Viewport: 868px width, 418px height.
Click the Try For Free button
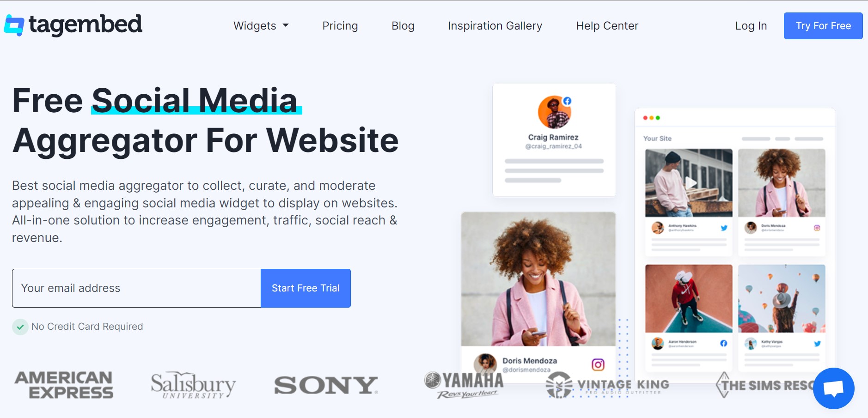pos(823,26)
